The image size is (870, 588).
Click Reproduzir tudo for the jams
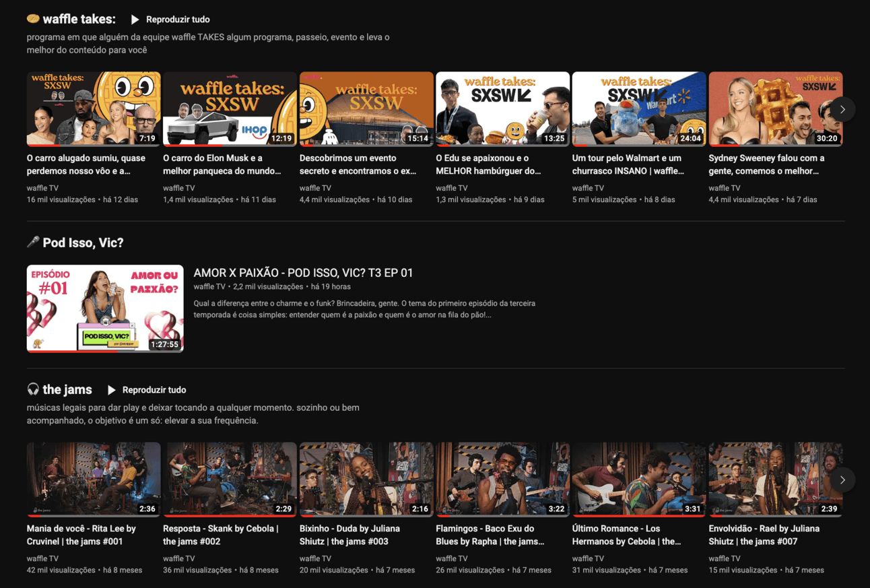[x=154, y=390]
